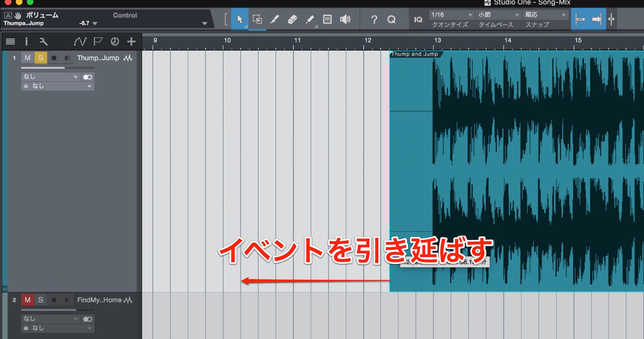Select the Eraser tool
Image resolution: width=644 pixels, height=339 pixels.
(292, 19)
